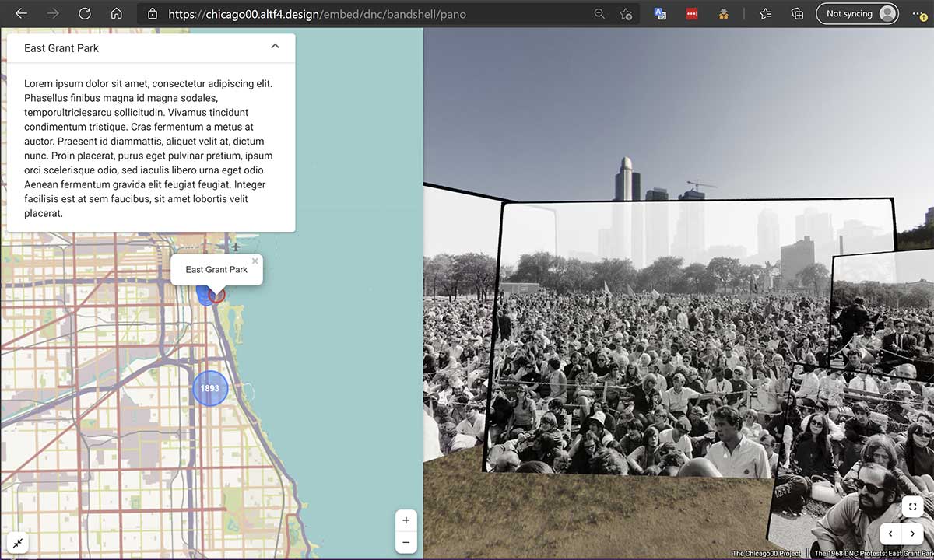Open The Chicago00 Project link

tap(766, 554)
